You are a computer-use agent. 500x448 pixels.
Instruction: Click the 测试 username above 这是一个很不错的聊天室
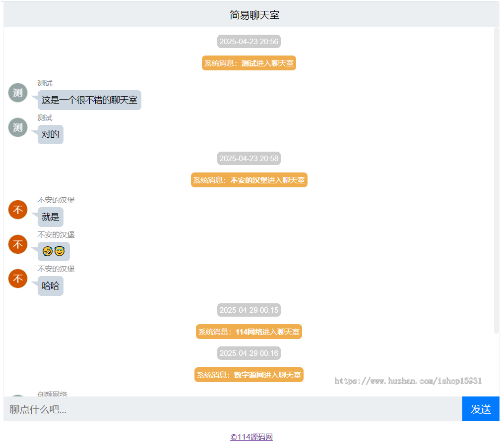coord(45,83)
